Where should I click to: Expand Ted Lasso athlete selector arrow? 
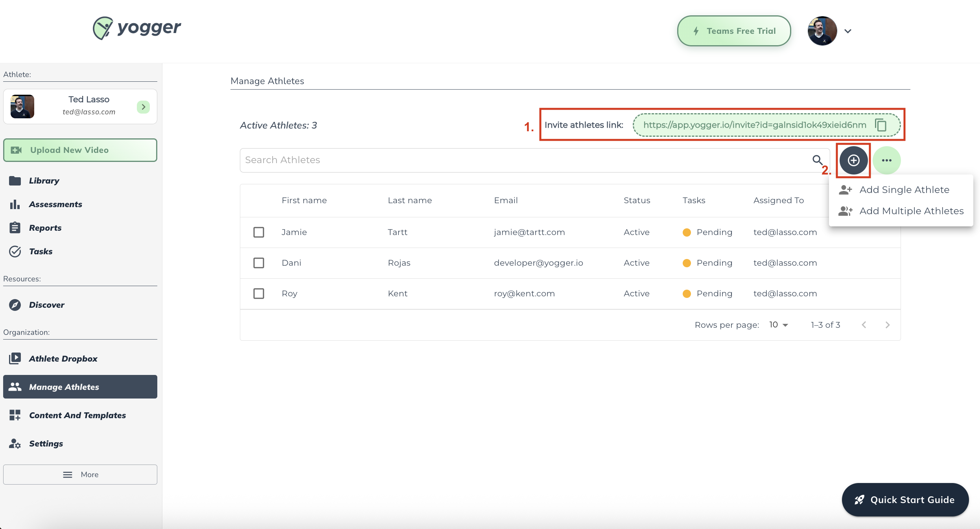(x=143, y=107)
